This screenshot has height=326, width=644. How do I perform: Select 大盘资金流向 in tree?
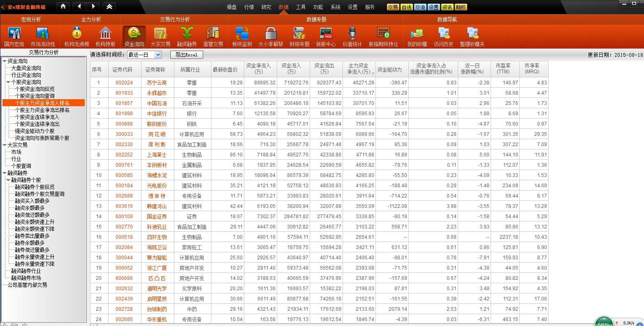pos(26,68)
